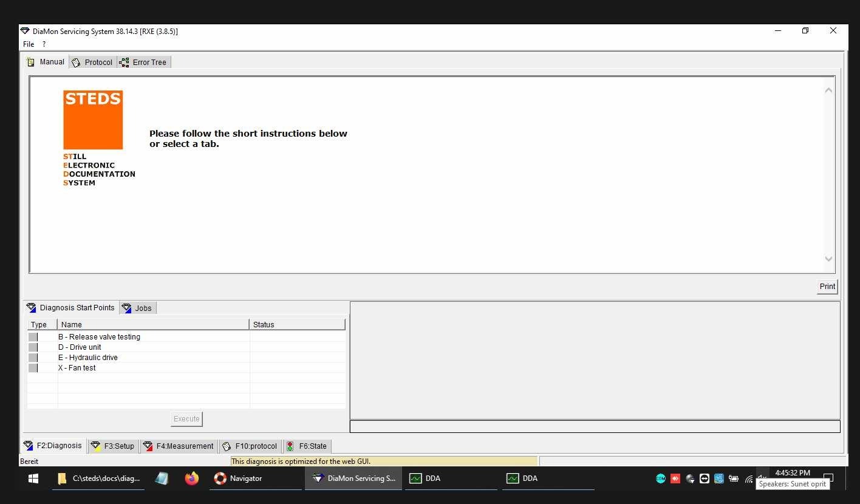
Task: Select E - Hydraulic drive entry
Action: [x=88, y=358]
